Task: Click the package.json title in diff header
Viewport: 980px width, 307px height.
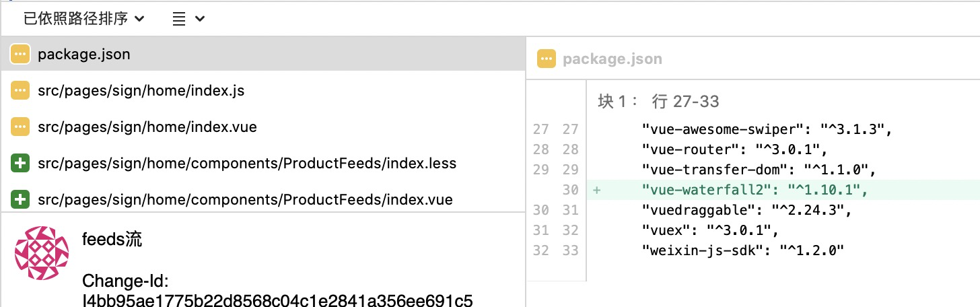Action: coord(612,59)
